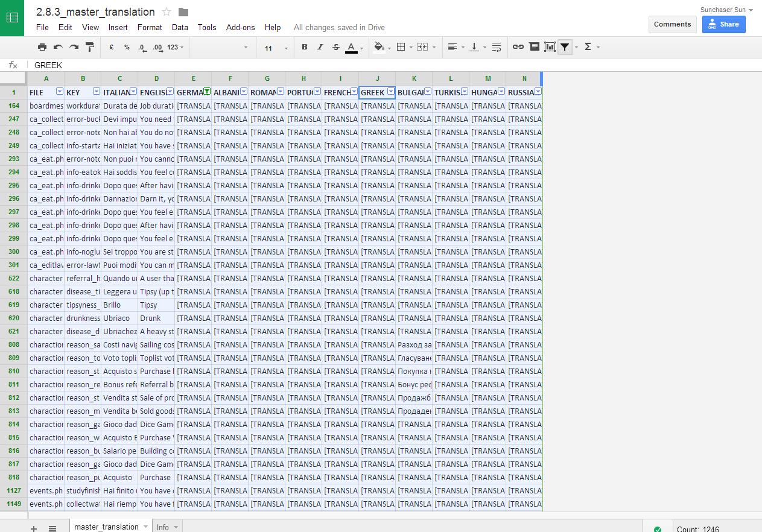Insert a chart using the chart icon
Screen dimensions: 762x532
(x=550, y=47)
